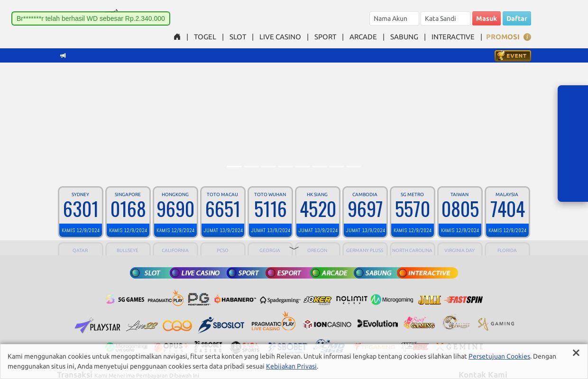Open the home icon in navigation
Viewport: 588px width, 379px height.
pyautogui.click(x=177, y=36)
